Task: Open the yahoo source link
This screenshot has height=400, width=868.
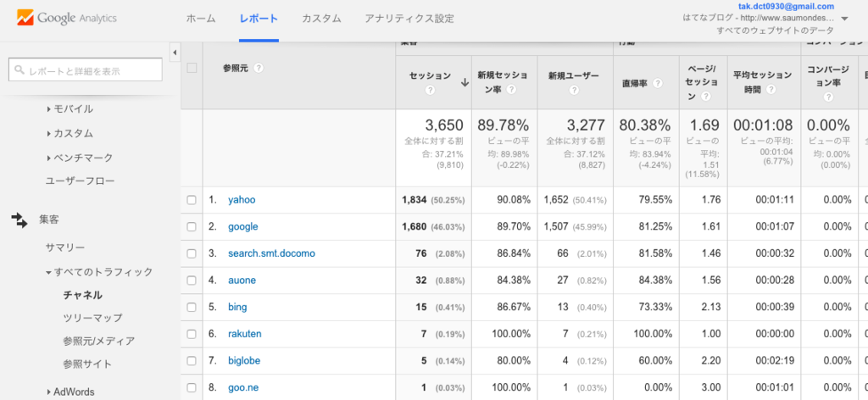Action: 242,200
